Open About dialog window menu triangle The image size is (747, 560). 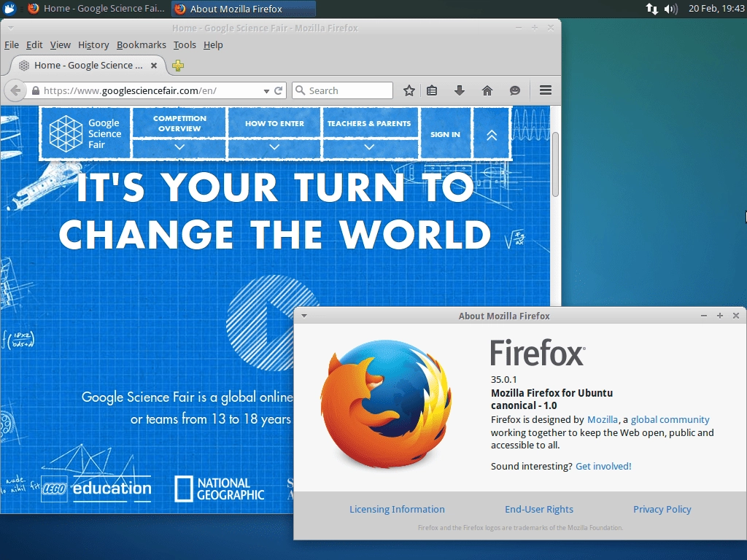pyautogui.click(x=304, y=316)
